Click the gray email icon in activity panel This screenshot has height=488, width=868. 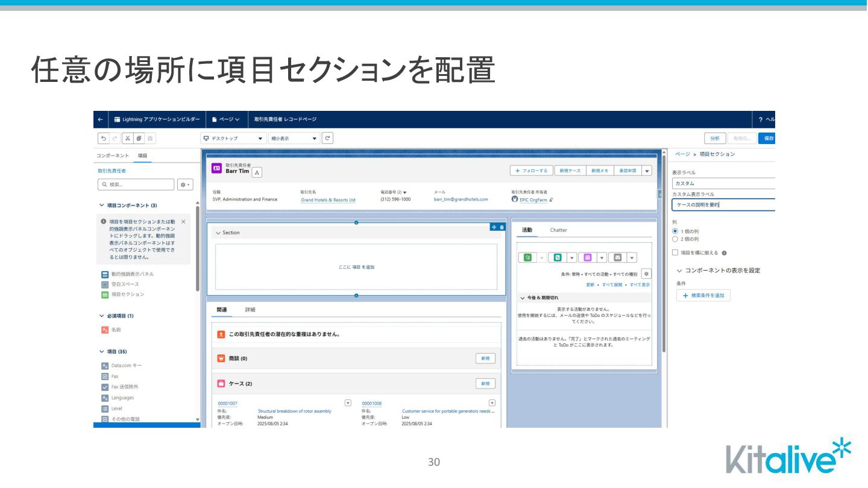pyautogui.click(x=617, y=257)
